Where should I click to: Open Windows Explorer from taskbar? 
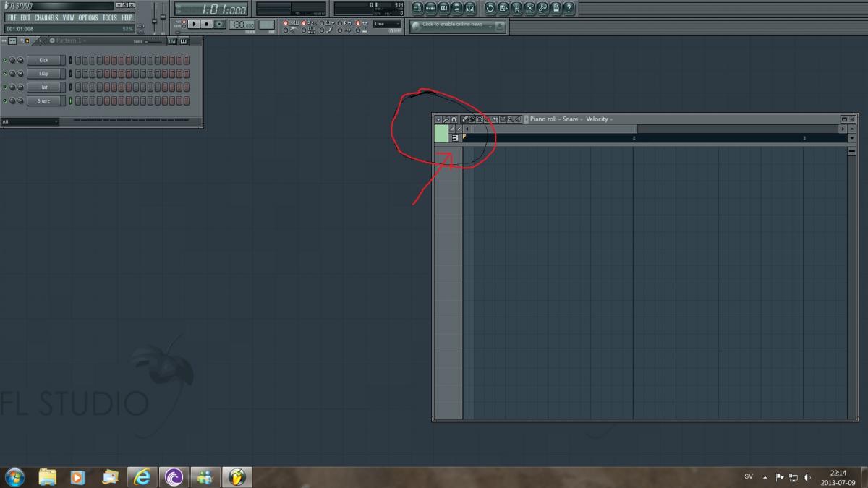pyautogui.click(x=48, y=477)
